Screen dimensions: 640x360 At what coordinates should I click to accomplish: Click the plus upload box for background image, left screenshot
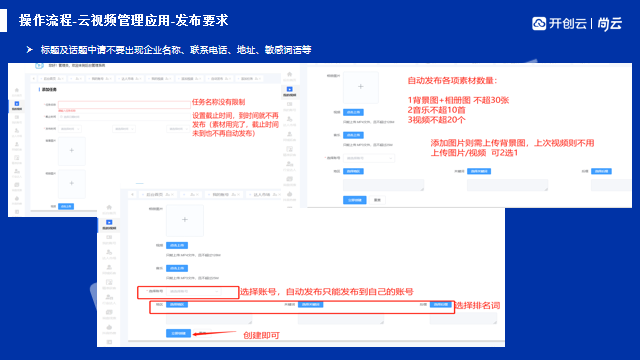pos(71,151)
